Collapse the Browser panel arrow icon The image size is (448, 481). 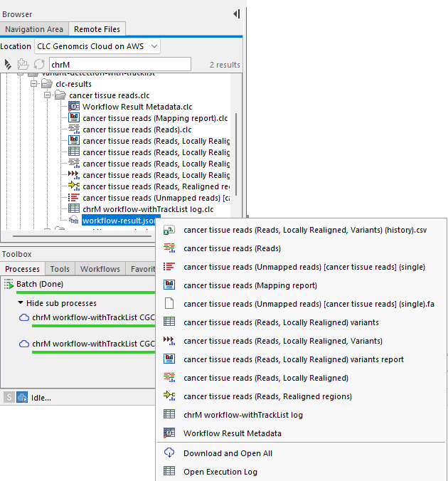pyautogui.click(x=236, y=14)
